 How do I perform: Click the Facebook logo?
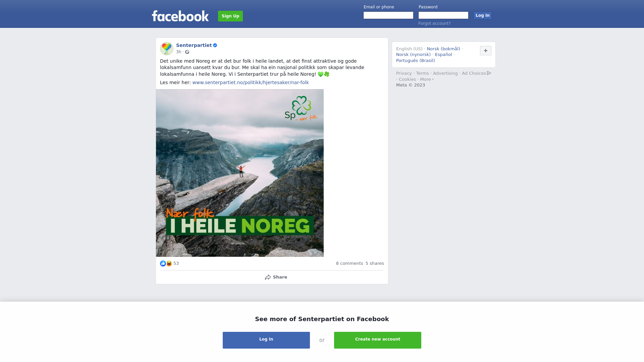(180, 16)
